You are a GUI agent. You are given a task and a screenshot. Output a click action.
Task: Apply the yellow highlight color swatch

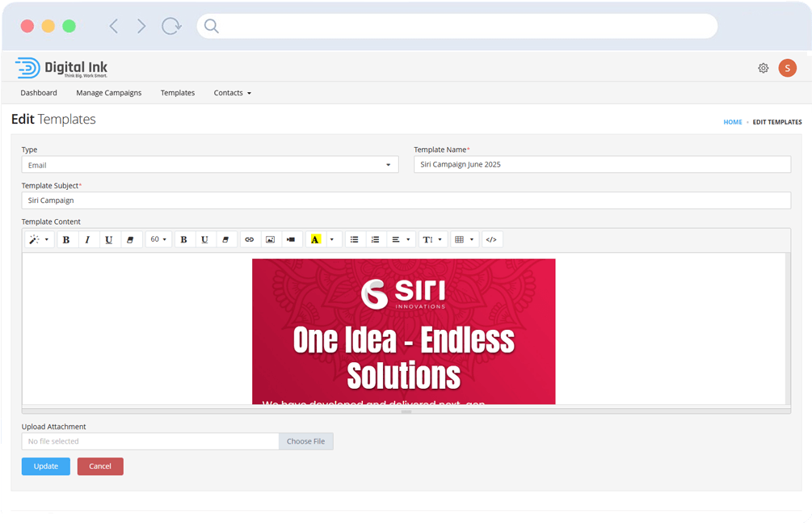[x=315, y=239]
